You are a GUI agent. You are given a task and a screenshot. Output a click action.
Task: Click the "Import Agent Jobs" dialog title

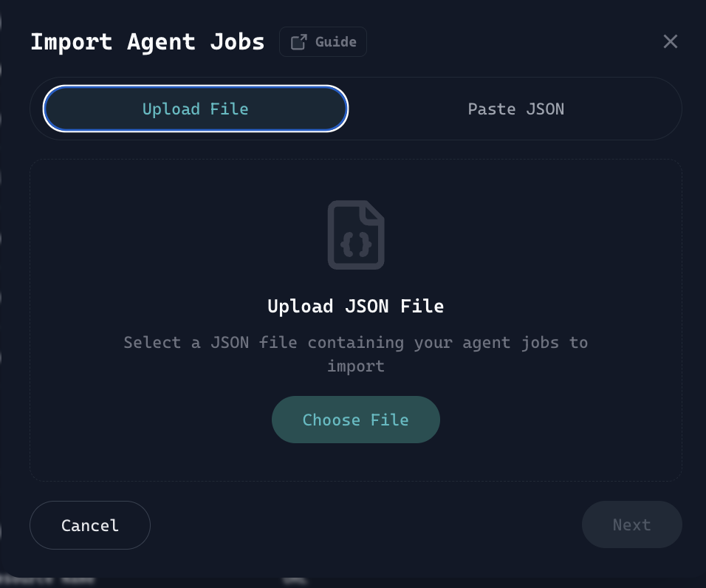[x=147, y=41]
